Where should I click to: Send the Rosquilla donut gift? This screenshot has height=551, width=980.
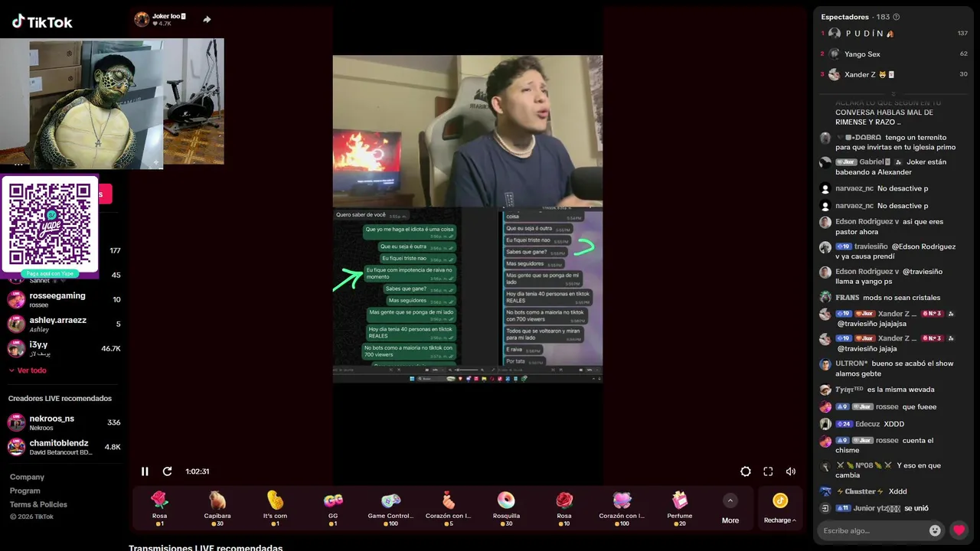[x=506, y=509]
